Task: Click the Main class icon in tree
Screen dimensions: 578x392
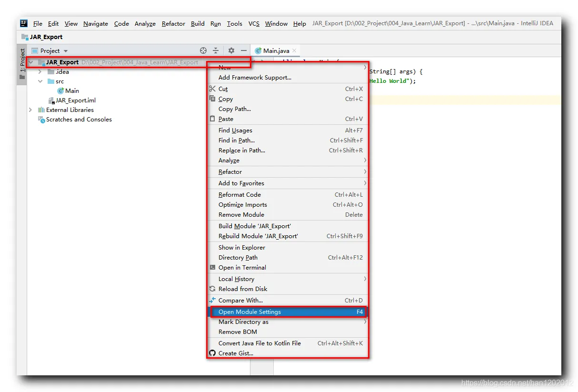Action: click(x=60, y=90)
